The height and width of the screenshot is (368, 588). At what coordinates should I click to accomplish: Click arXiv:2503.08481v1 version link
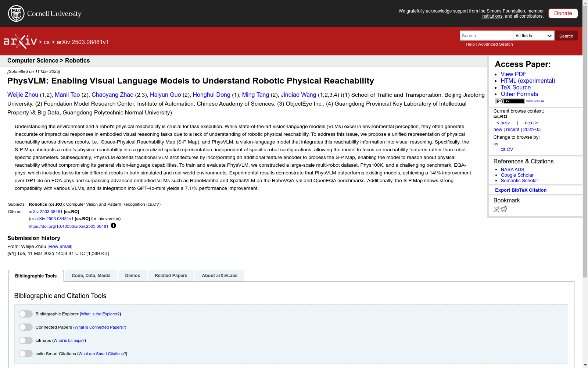pos(54,219)
